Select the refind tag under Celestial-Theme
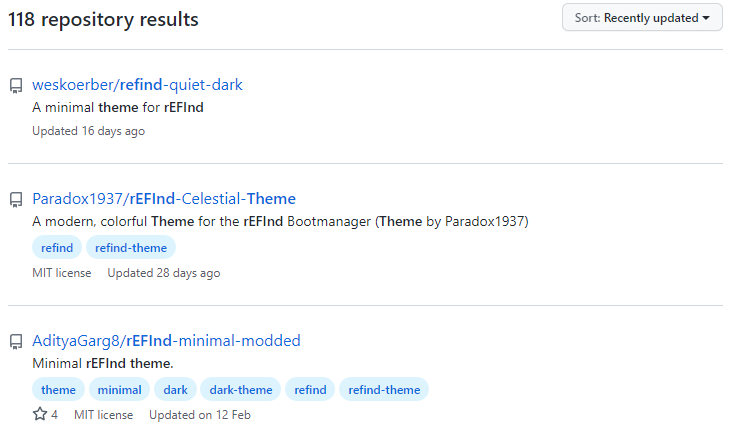 pos(57,248)
